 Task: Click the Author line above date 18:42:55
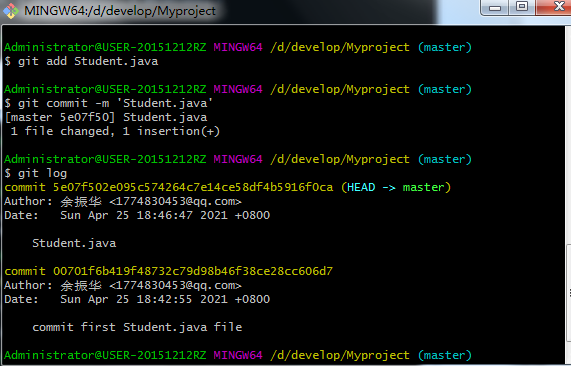pos(123,285)
